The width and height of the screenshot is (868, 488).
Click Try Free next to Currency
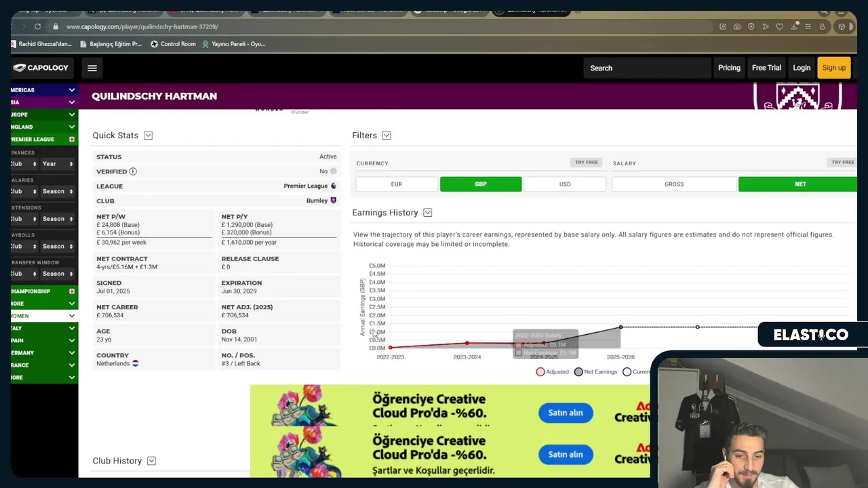point(587,163)
